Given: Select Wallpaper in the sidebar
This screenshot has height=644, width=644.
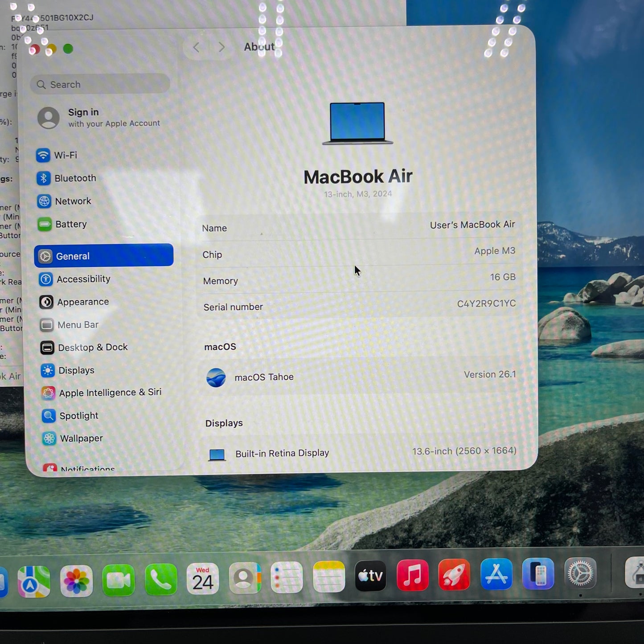Looking at the screenshot, I should click(82, 438).
